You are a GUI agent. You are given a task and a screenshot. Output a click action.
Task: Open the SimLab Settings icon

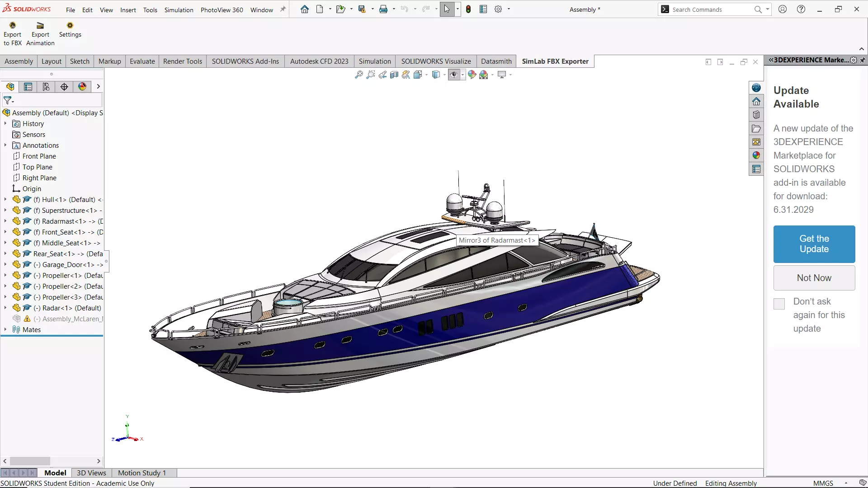pyautogui.click(x=70, y=26)
